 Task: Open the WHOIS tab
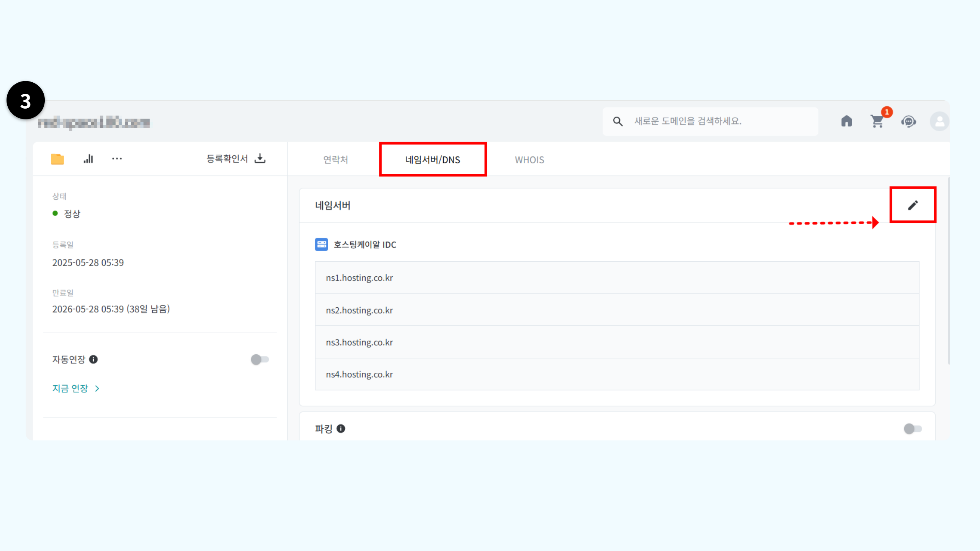(529, 160)
